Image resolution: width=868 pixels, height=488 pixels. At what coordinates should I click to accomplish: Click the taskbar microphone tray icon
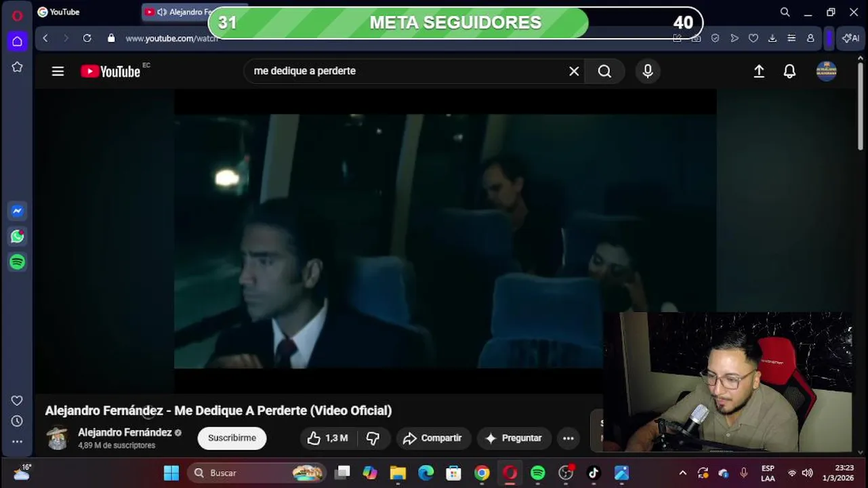pos(744,473)
